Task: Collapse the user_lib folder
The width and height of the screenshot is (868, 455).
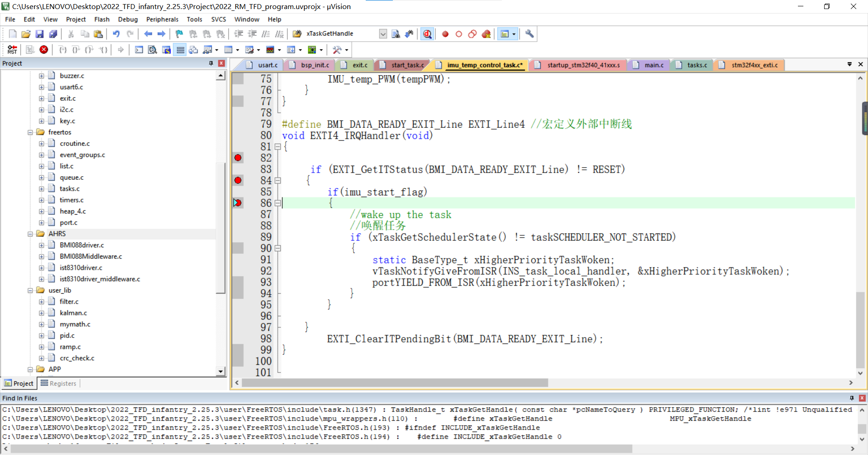Action: coord(30,291)
